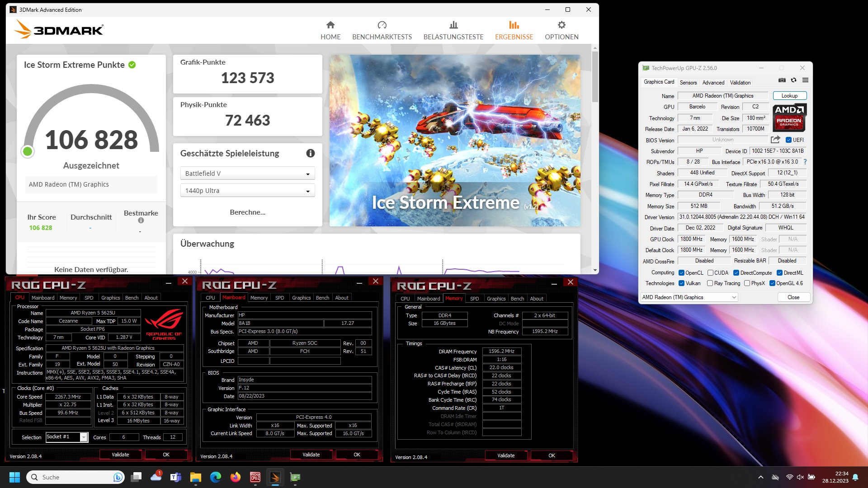Click Validate in left CPU-Z window
Viewport: 868px width, 488px height.
point(120,455)
